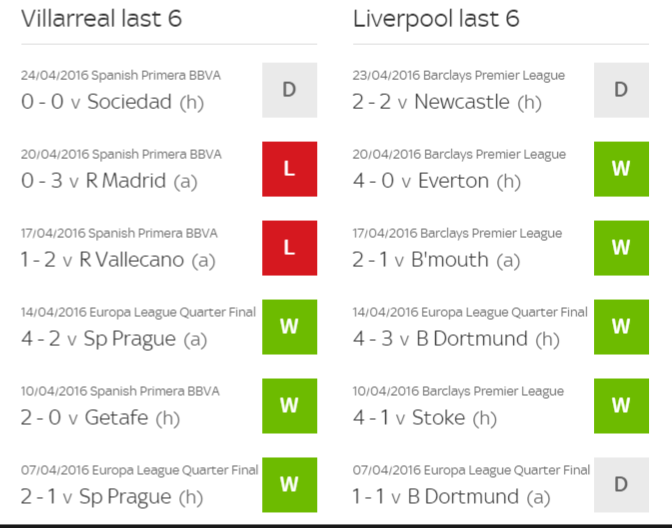
Task: Open the 1 - 2 v R Vallecano result
Action: (x=118, y=260)
